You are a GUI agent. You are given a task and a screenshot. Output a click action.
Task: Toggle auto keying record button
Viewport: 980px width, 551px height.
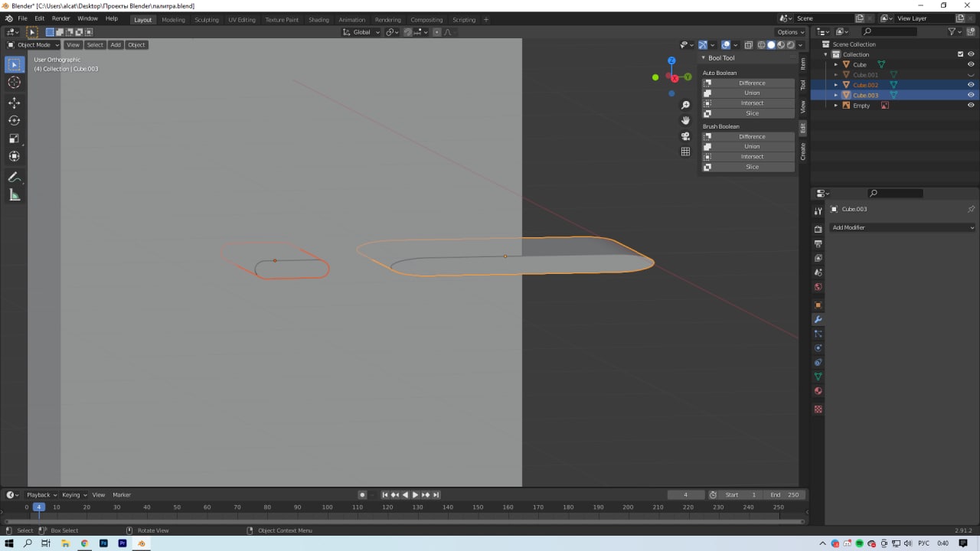362,494
